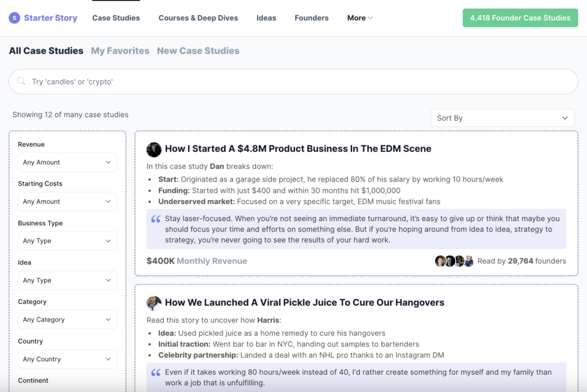Viewport: 587px width, 392px height.
Task: Switch to New Case Studies tab
Action: tap(198, 50)
